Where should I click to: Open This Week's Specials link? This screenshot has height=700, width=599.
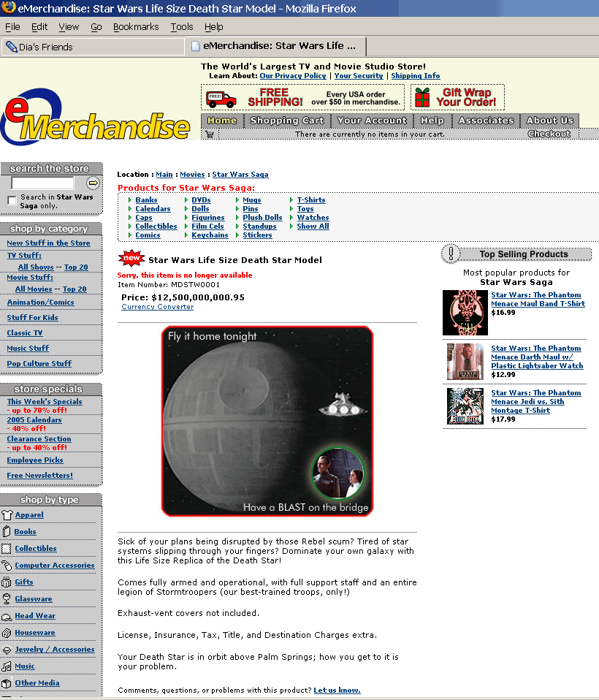[x=45, y=402]
